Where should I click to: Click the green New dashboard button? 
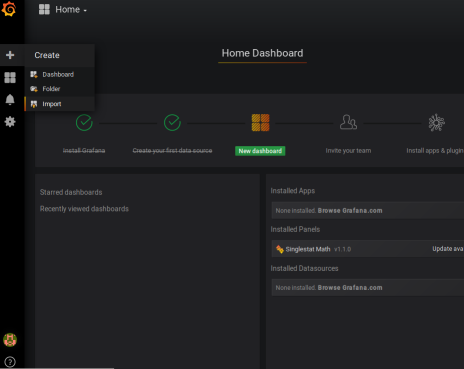[260, 151]
